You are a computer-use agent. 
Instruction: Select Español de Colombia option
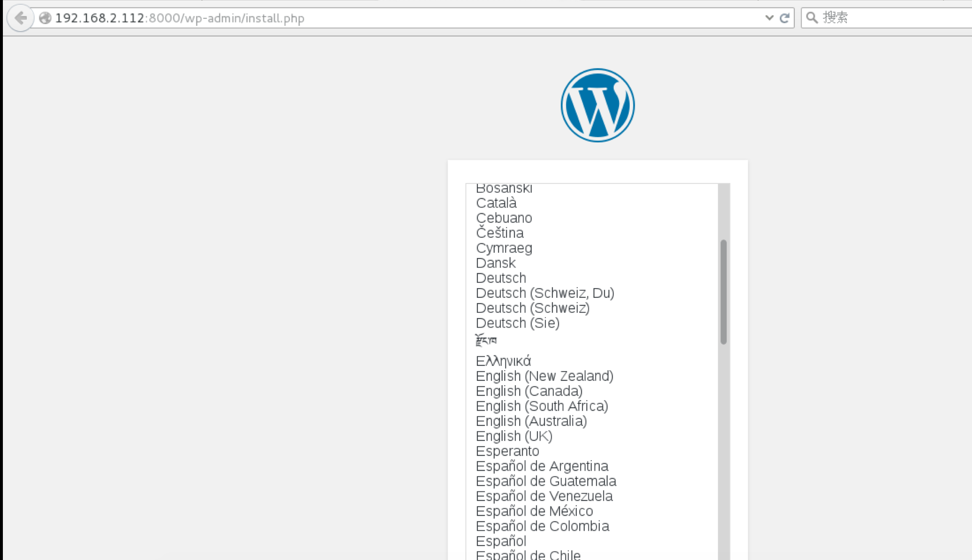coord(542,526)
